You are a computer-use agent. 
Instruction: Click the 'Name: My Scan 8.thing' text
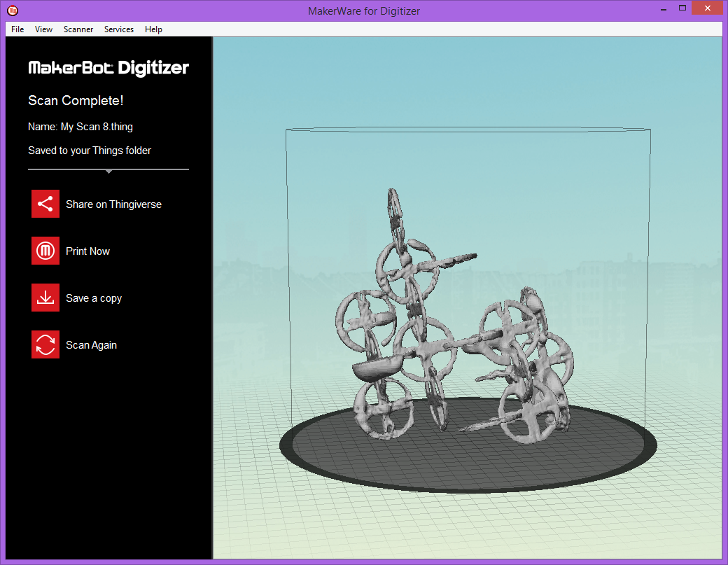(80, 127)
